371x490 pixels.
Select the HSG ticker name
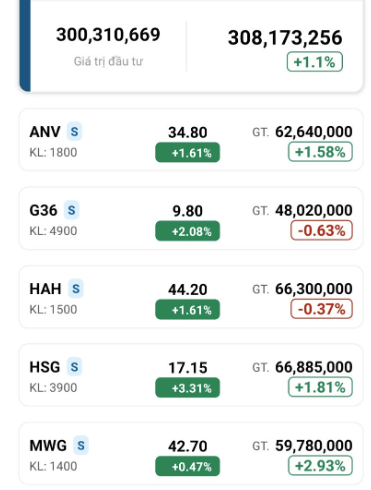point(45,367)
